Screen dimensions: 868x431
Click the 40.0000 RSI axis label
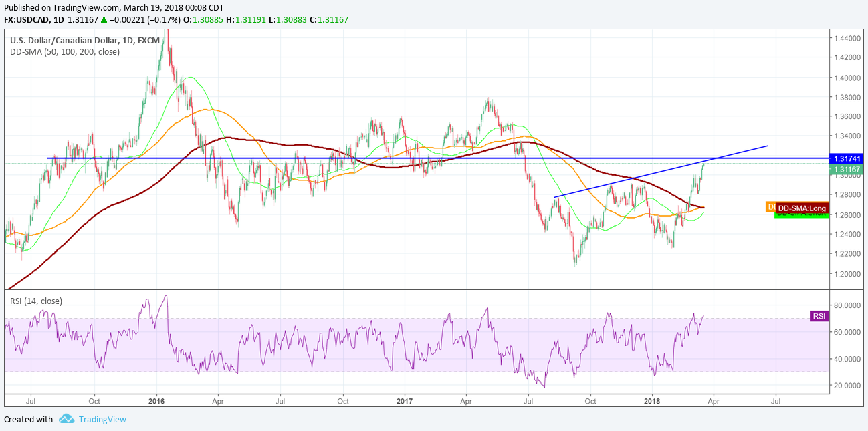[848, 359]
